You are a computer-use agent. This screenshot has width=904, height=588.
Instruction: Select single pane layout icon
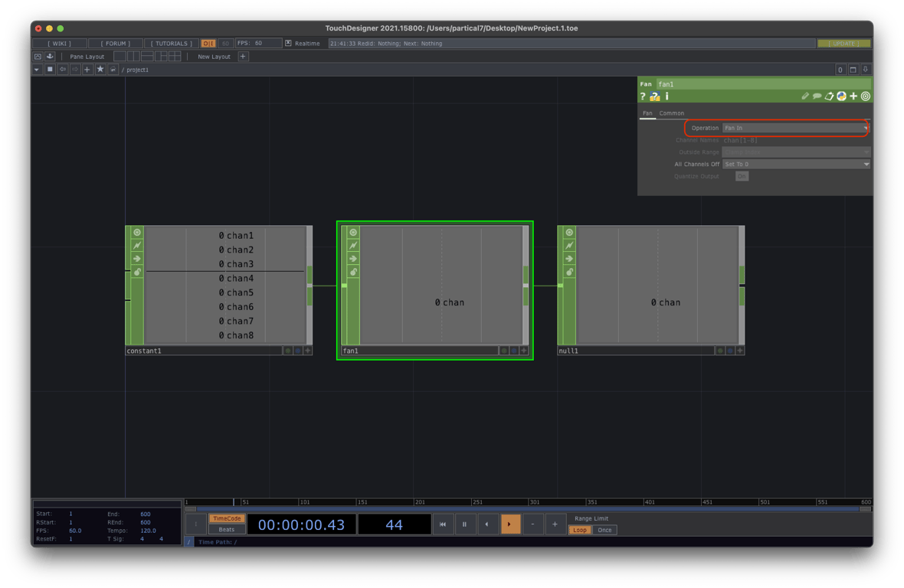(120, 57)
